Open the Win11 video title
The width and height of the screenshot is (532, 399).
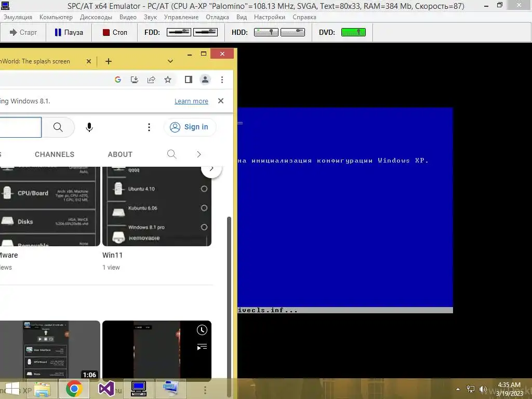point(112,255)
